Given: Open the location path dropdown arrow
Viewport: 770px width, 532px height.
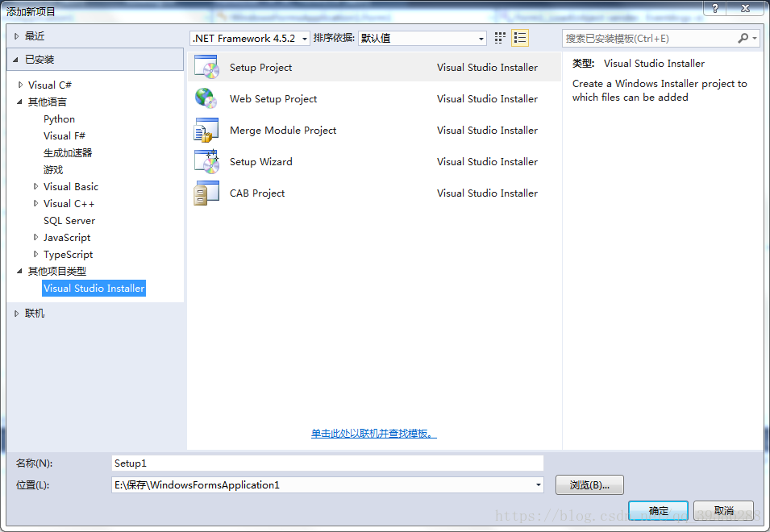Looking at the screenshot, I should pyautogui.click(x=539, y=485).
